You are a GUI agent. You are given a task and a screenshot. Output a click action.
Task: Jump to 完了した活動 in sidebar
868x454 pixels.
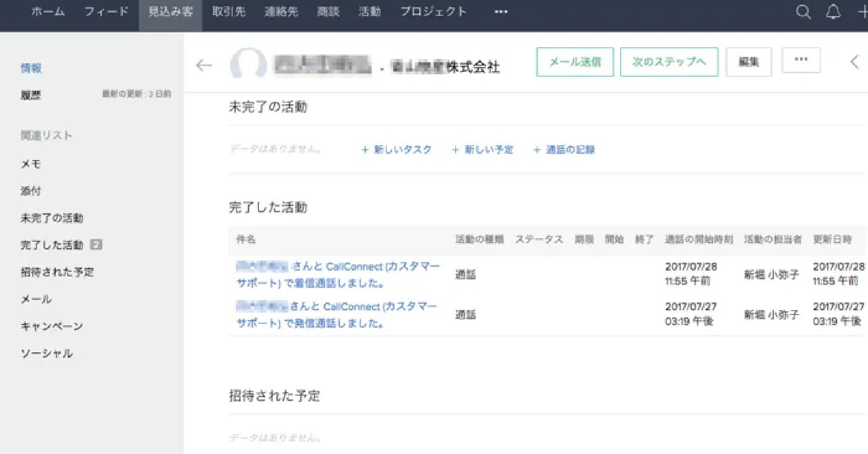coord(52,245)
